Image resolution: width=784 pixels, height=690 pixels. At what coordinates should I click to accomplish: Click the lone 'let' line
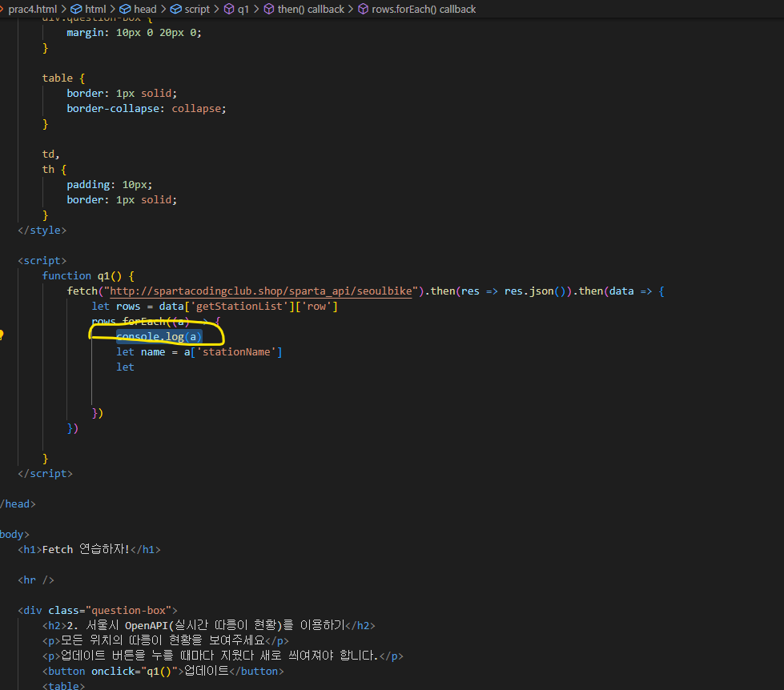tap(125, 367)
